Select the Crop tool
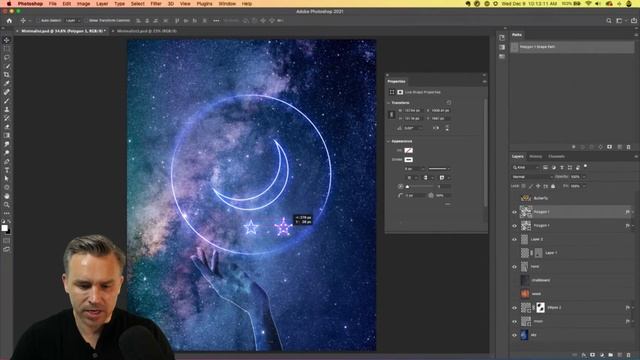This screenshot has width=640, height=360. (x=7, y=75)
